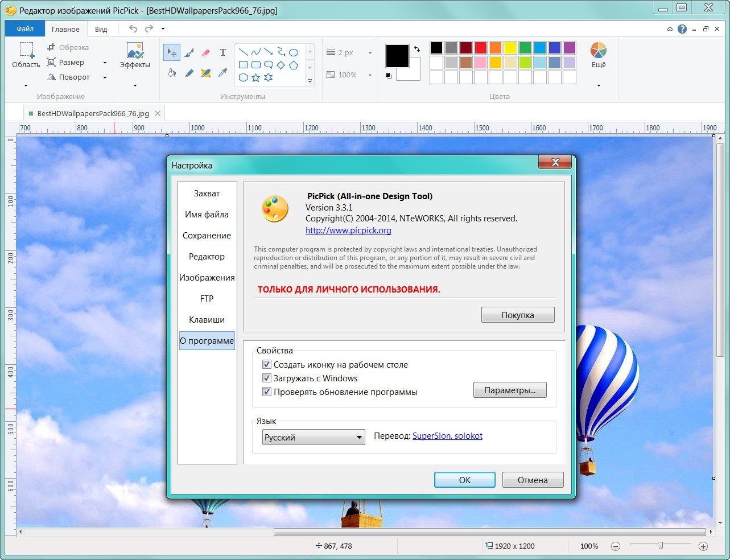730x560 pixels.
Task: Expand the Эффекты dropdown arrow
Action: (135, 85)
